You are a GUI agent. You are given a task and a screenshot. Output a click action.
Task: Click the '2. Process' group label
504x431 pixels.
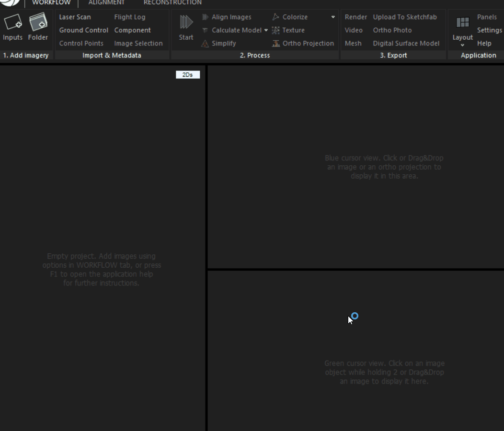[255, 55]
